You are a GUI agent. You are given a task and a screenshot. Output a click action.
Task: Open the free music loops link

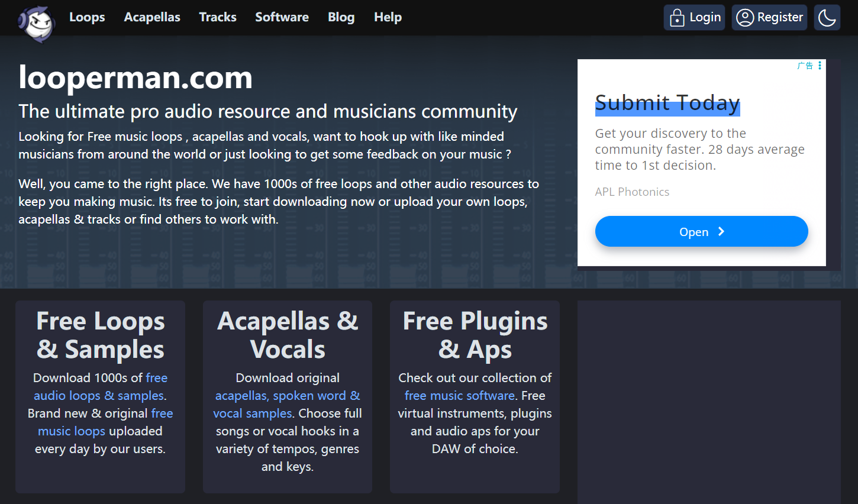72,431
